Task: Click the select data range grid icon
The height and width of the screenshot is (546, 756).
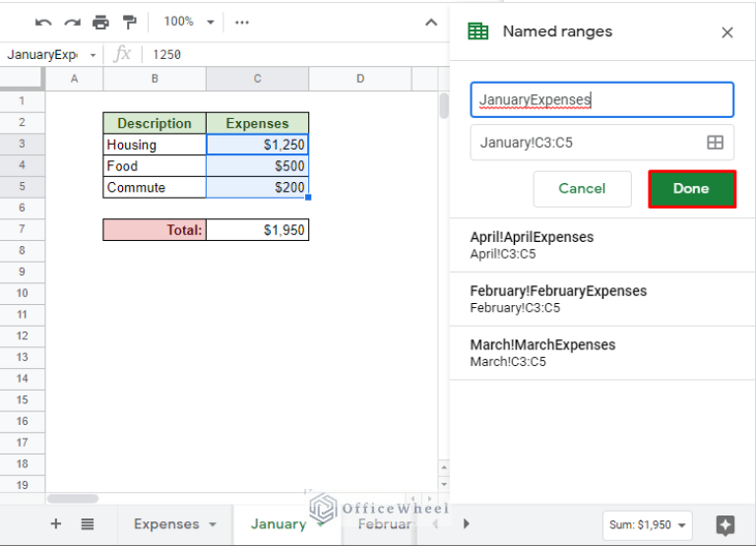Action: click(x=716, y=143)
